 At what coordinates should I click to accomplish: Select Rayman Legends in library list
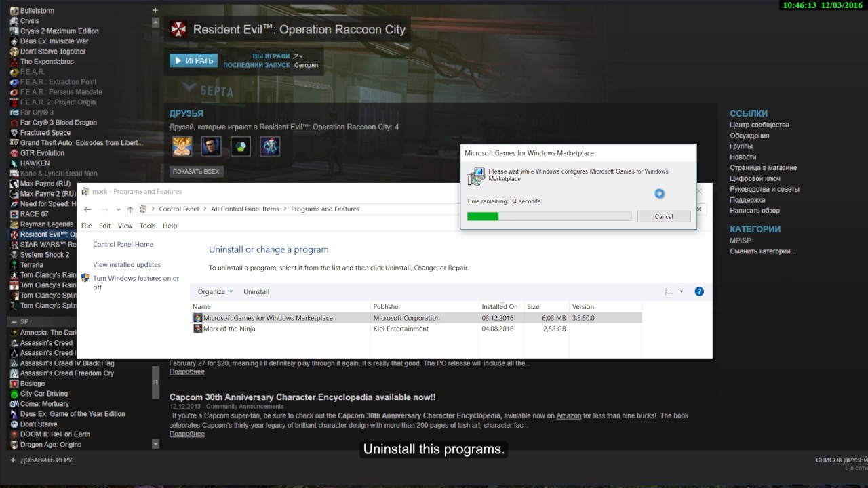[x=47, y=224]
